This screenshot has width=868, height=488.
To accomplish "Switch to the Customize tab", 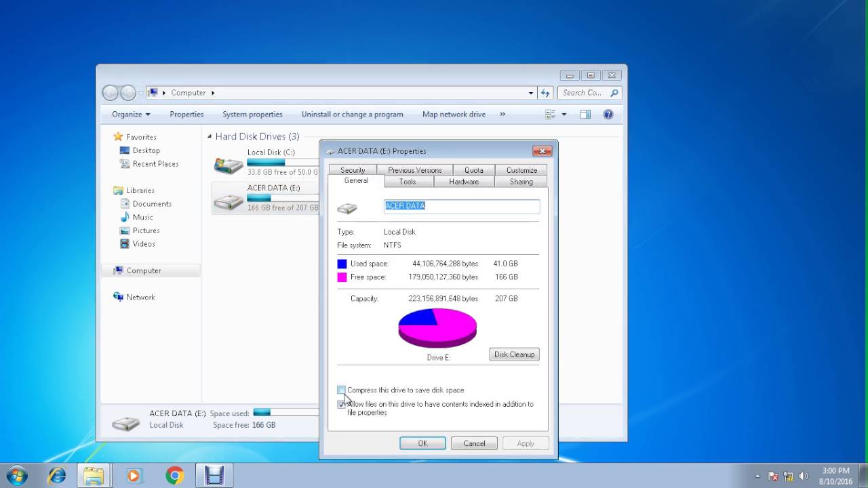I will pyautogui.click(x=521, y=170).
